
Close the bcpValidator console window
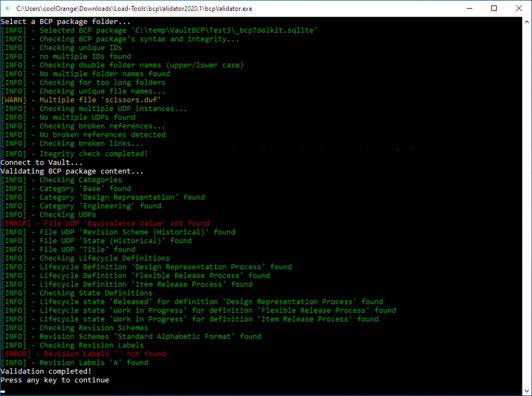(x=519, y=8)
